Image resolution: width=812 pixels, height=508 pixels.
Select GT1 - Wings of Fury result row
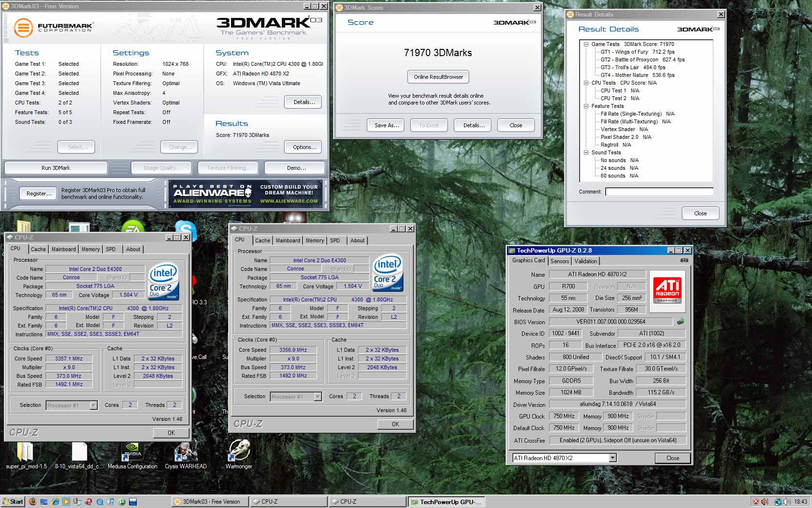tap(637, 52)
